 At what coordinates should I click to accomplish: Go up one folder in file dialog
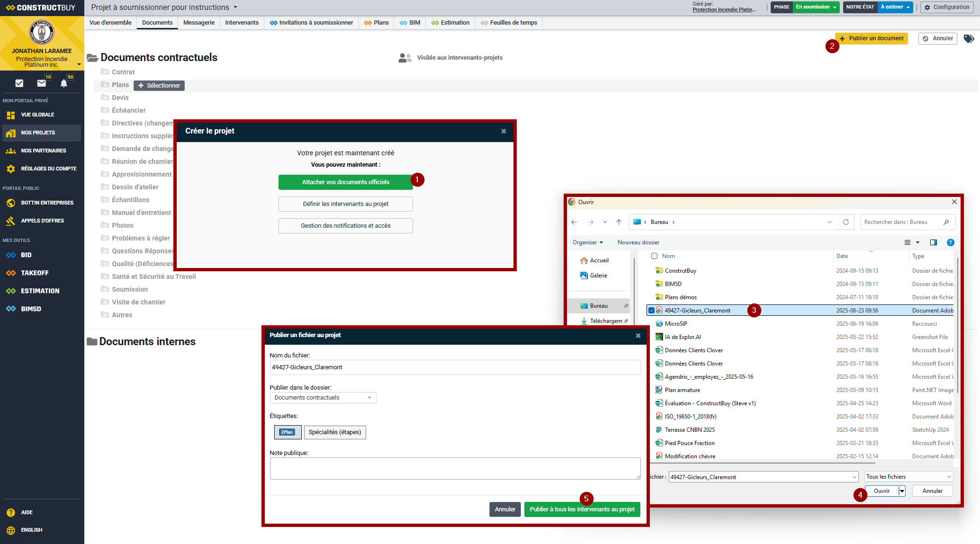point(619,222)
